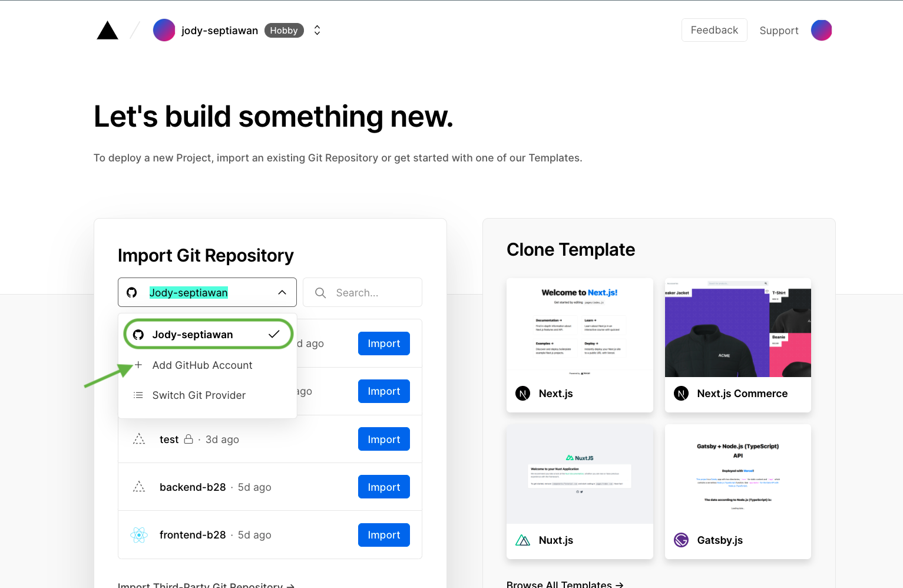Click the React icon beside frontend-b28
903x588 pixels.
point(139,535)
